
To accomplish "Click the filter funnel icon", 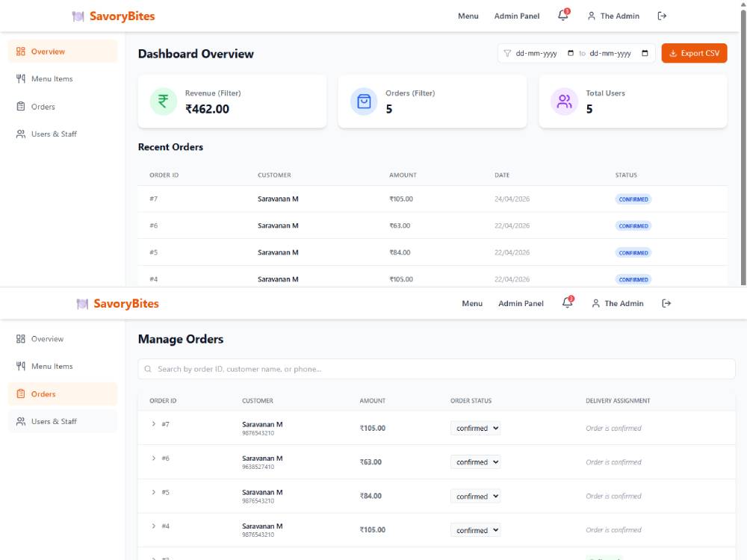I will [x=507, y=53].
